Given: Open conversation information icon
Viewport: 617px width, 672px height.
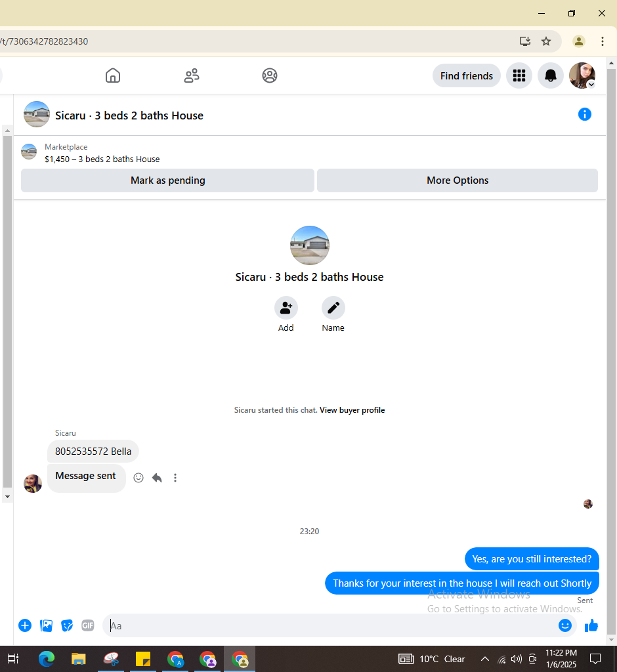Looking at the screenshot, I should coord(584,114).
